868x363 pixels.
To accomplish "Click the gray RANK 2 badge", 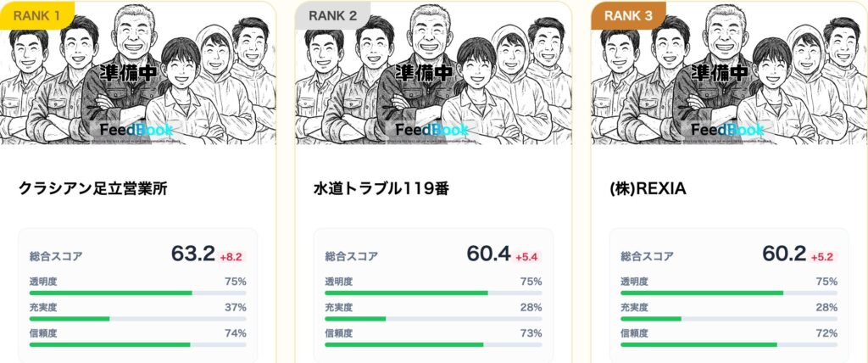I will coord(332,14).
